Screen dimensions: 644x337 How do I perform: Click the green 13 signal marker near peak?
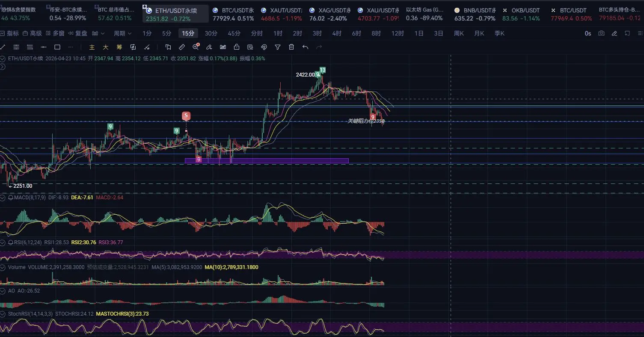(x=323, y=70)
